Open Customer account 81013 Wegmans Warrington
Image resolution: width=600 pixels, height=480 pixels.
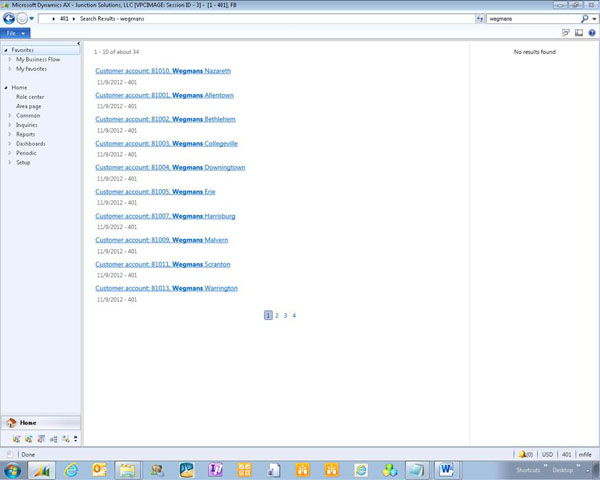coord(166,288)
